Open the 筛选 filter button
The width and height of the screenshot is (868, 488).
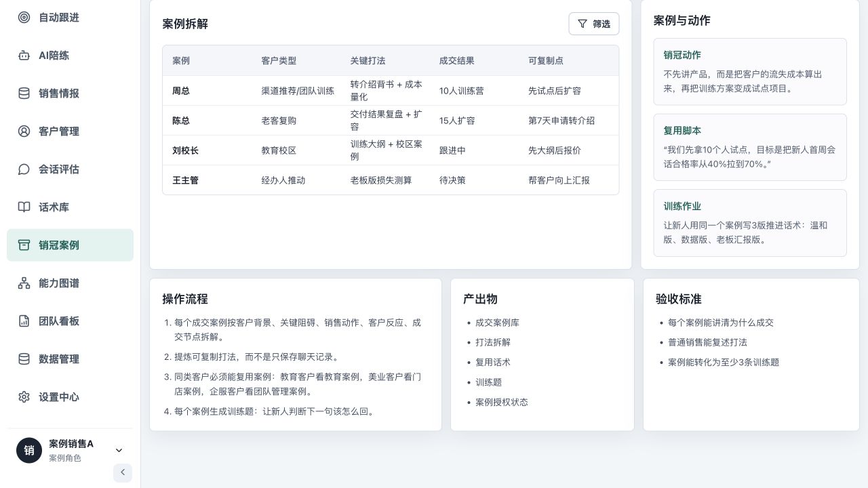[x=594, y=24]
